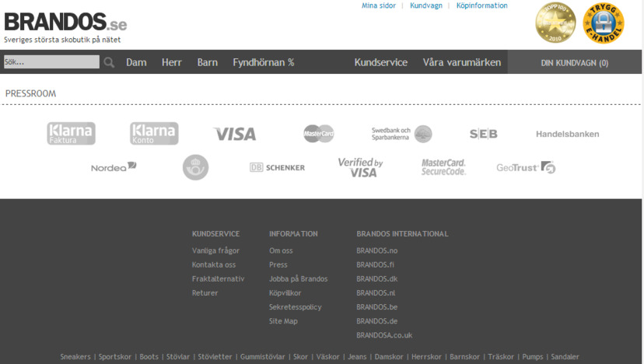
Task: Open the Våra varumärken menu
Action: (x=462, y=62)
